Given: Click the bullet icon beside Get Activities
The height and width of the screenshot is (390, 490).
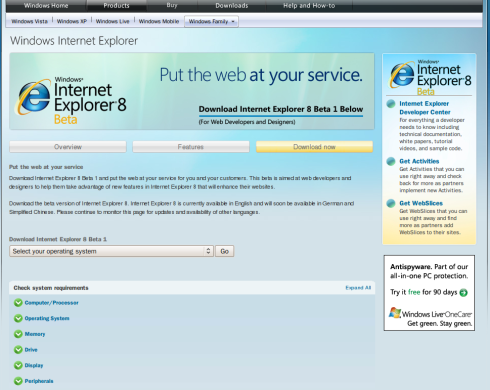Looking at the screenshot, I should click(x=391, y=162).
